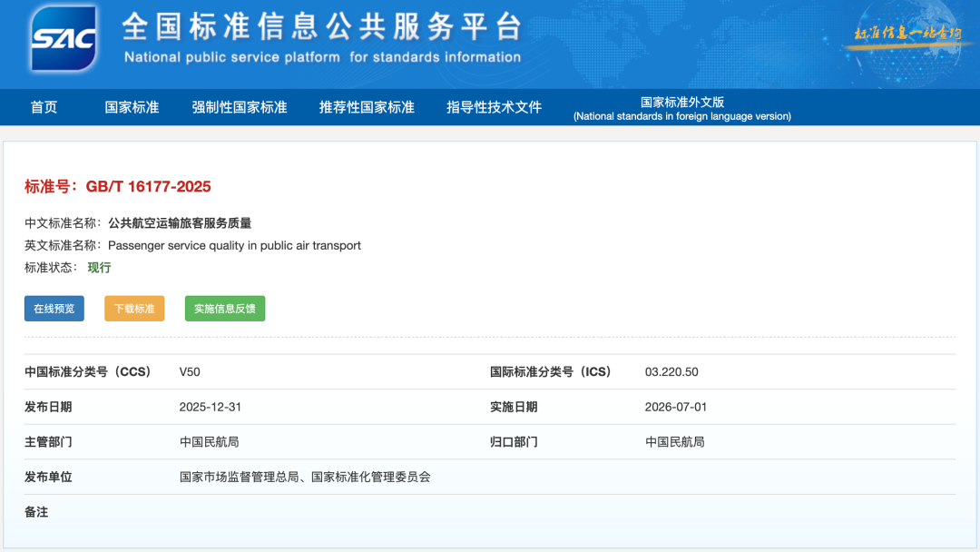Screen dimensions: 980x552
Task: Click the 国际标准分类号（ICS）label
Action: (551, 372)
